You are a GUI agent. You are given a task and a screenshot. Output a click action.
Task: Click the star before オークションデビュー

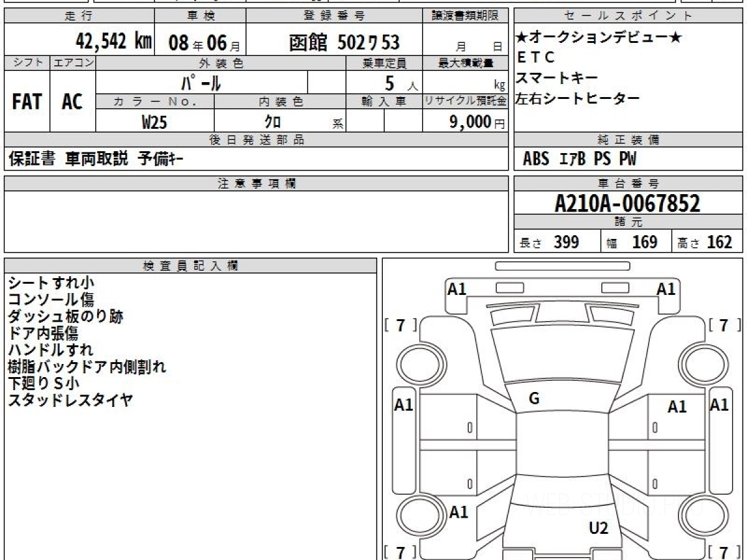pos(521,38)
